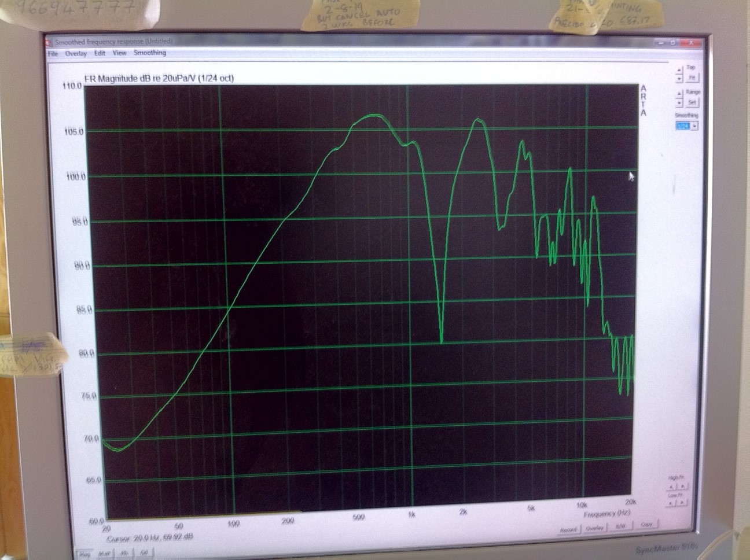Select the Mag tab at bottom left
Image resolution: width=750 pixels, height=560 pixels.
(84, 554)
